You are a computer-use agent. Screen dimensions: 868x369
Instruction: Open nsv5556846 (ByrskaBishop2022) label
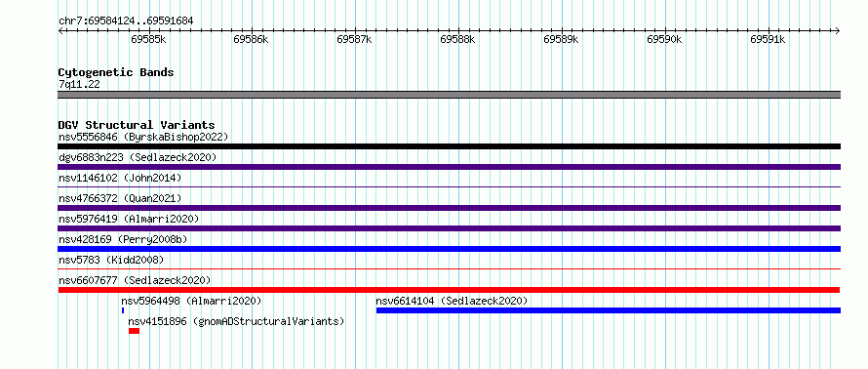(x=143, y=137)
